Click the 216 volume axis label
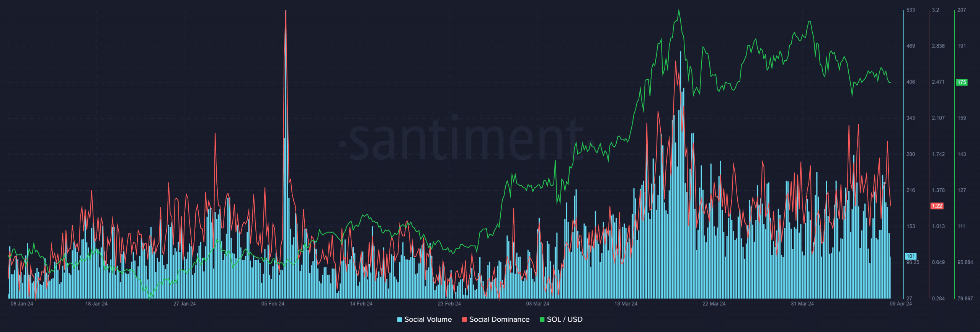Image resolution: width=980 pixels, height=332 pixels. click(911, 190)
